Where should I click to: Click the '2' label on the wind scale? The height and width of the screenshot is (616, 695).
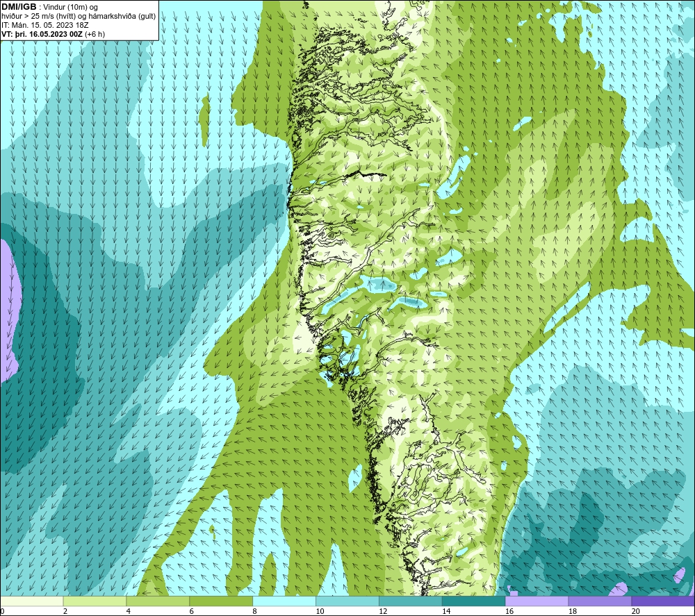(x=65, y=611)
